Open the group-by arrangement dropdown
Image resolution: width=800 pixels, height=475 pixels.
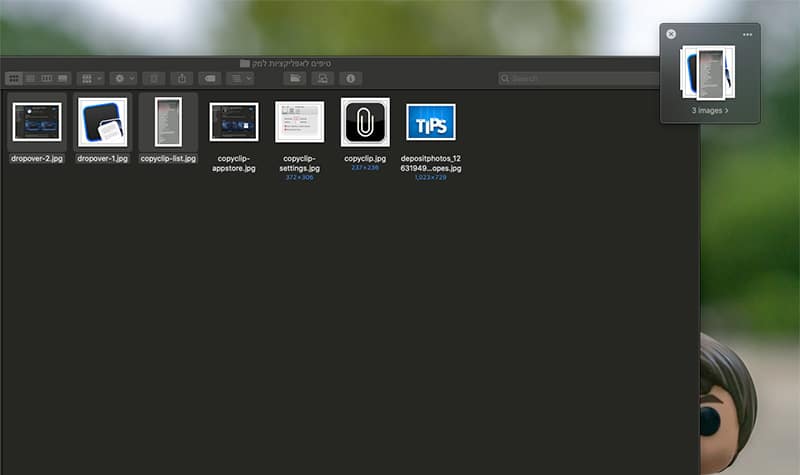pos(90,78)
